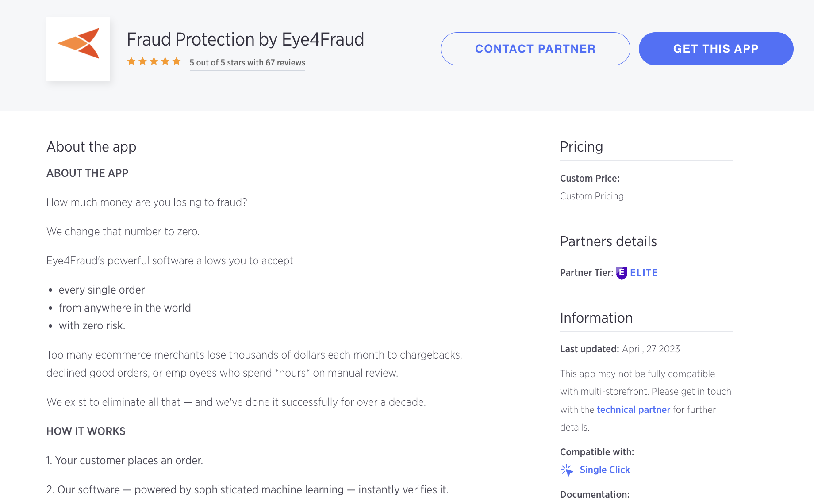Image resolution: width=814 pixels, height=504 pixels.
Task: Open the technical partner link
Action: [x=633, y=410]
